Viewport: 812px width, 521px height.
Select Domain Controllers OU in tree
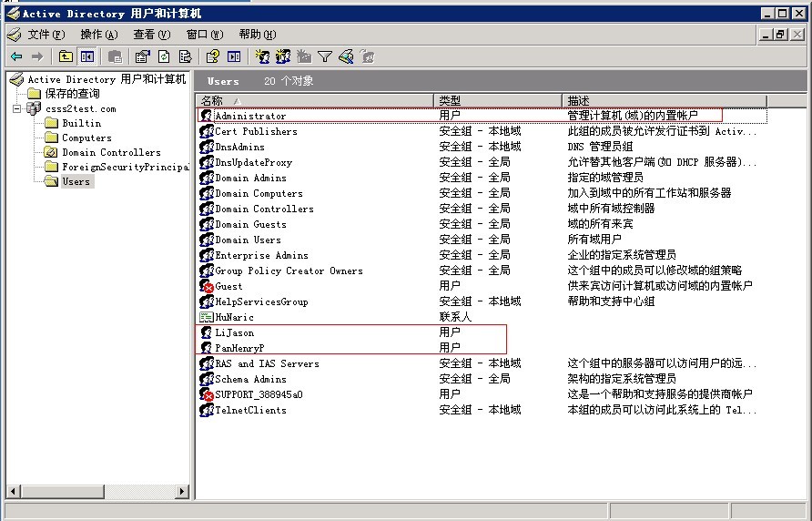click(x=111, y=152)
